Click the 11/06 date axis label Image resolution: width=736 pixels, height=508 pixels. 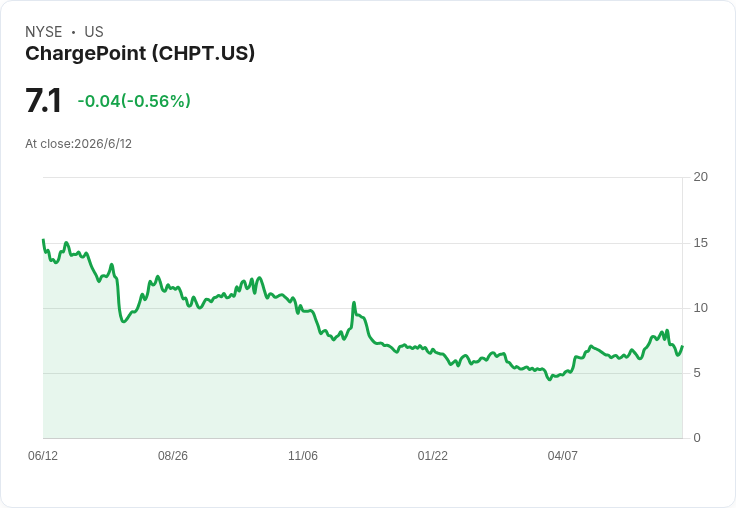[x=303, y=455]
